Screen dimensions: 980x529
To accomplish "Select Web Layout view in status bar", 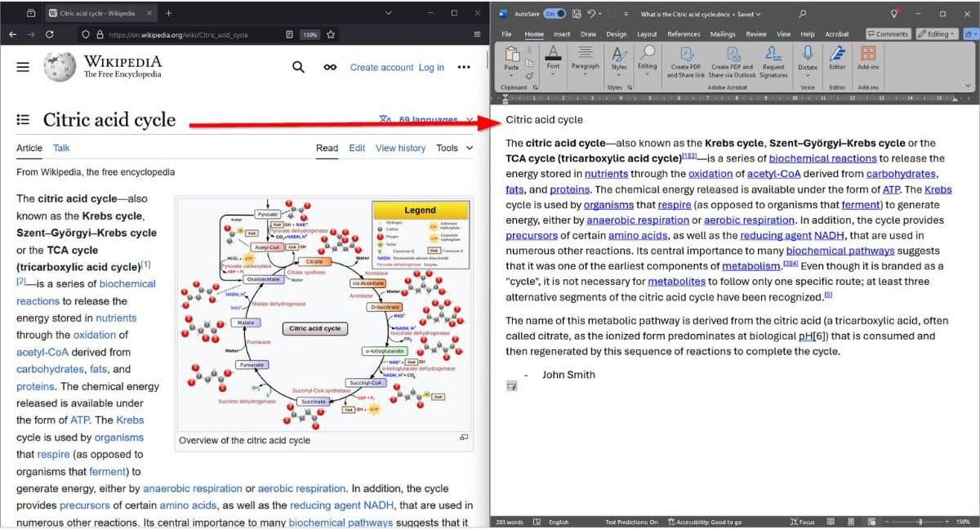I will pyautogui.click(x=871, y=522).
